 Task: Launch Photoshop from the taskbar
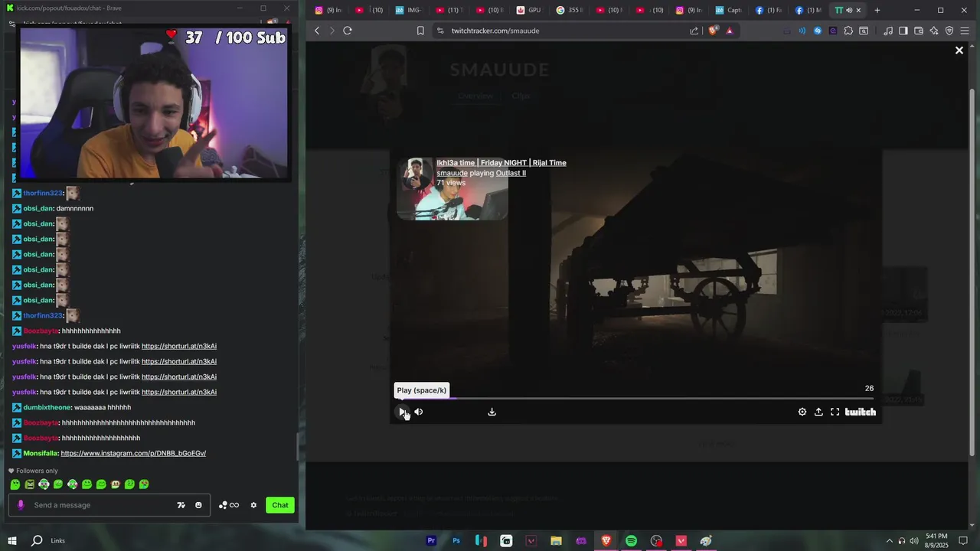click(456, 541)
